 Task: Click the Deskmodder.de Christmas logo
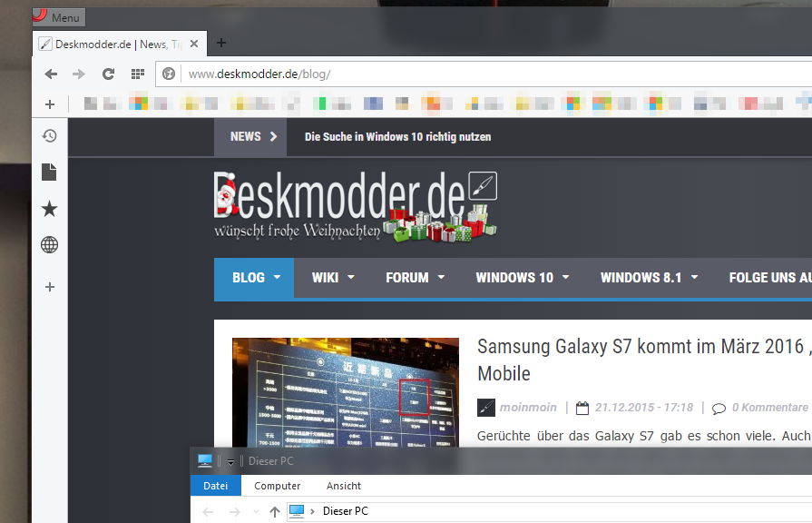(x=356, y=206)
